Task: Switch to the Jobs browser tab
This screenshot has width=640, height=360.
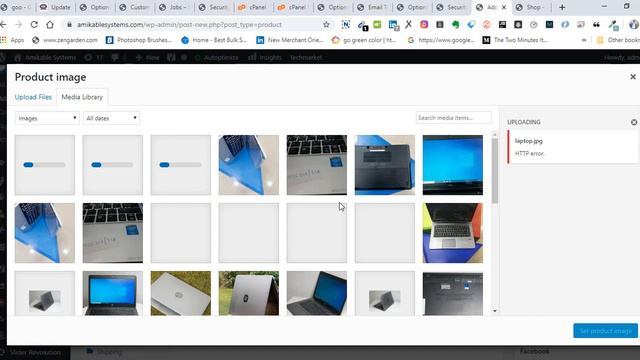Action: pyautogui.click(x=174, y=7)
